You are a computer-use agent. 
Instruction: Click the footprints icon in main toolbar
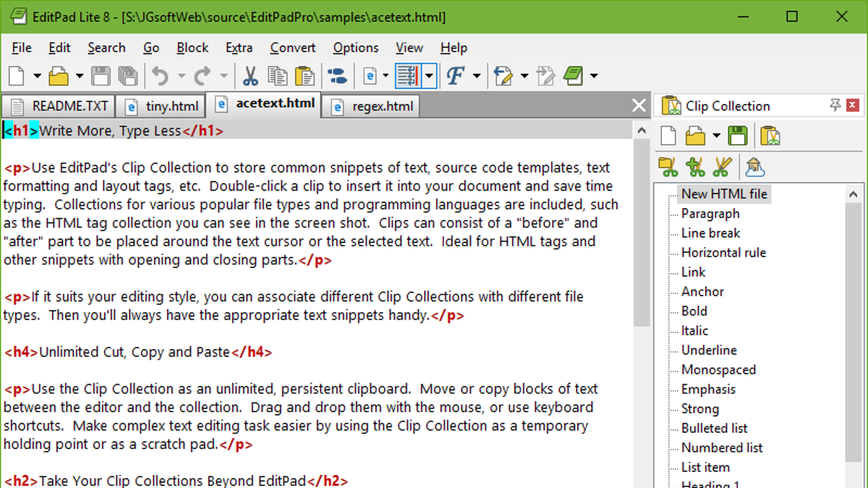(x=336, y=76)
